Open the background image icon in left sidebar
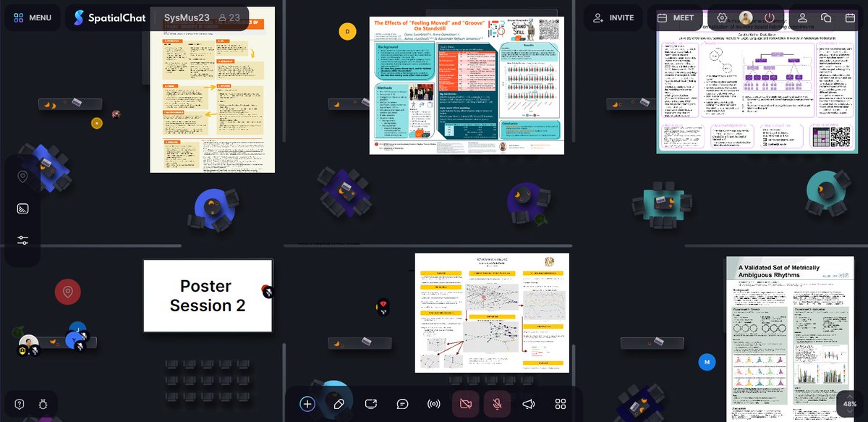This screenshot has height=422, width=868. tap(22, 208)
